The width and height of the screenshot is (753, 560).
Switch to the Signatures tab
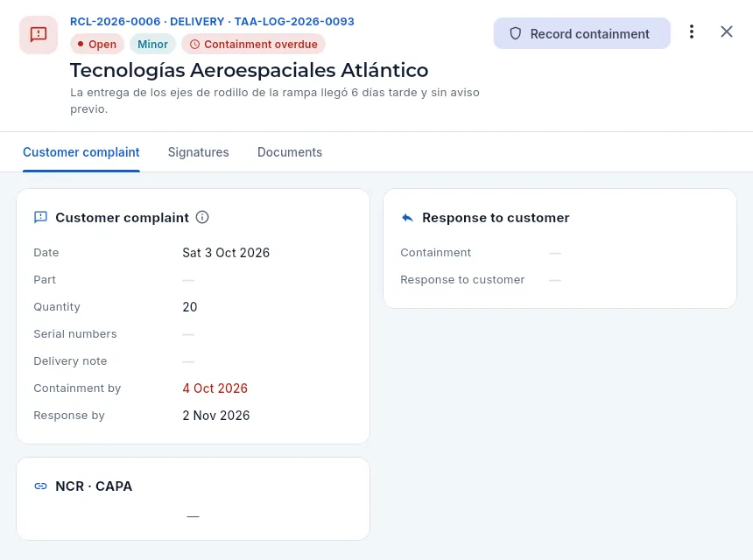[199, 152]
